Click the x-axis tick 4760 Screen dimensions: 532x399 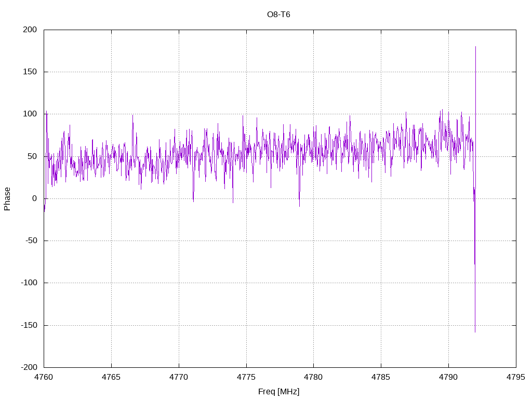(44, 377)
